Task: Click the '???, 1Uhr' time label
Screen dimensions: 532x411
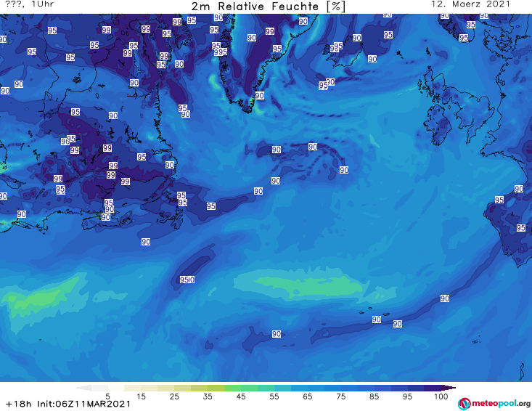Action: click(x=30, y=4)
